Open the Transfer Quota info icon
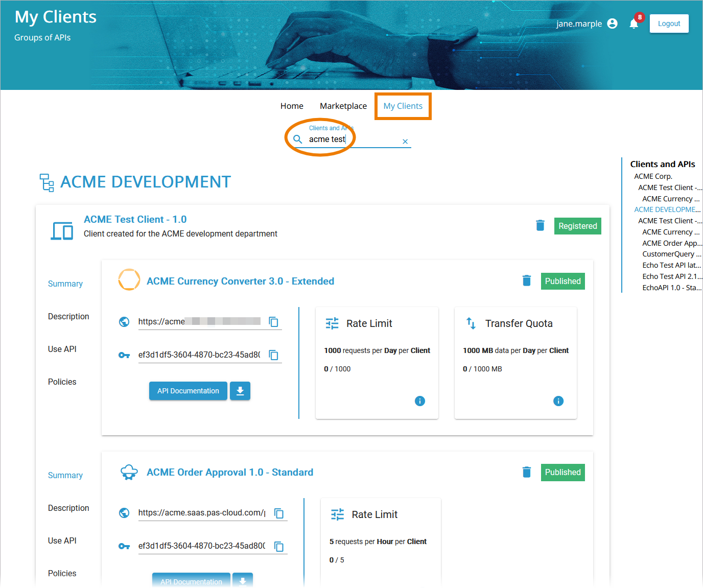Image resolution: width=703 pixels, height=588 pixels. click(x=558, y=401)
